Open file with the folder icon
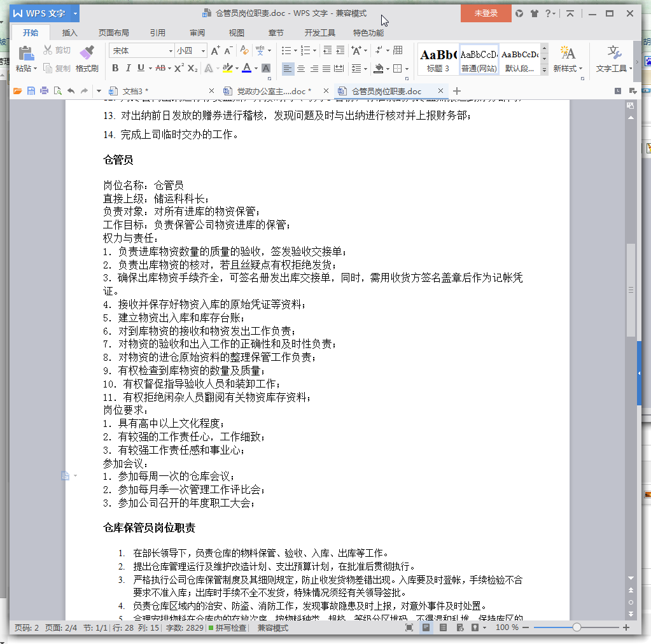Viewport: 651px width, 644px height. pyautogui.click(x=17, y=91)
